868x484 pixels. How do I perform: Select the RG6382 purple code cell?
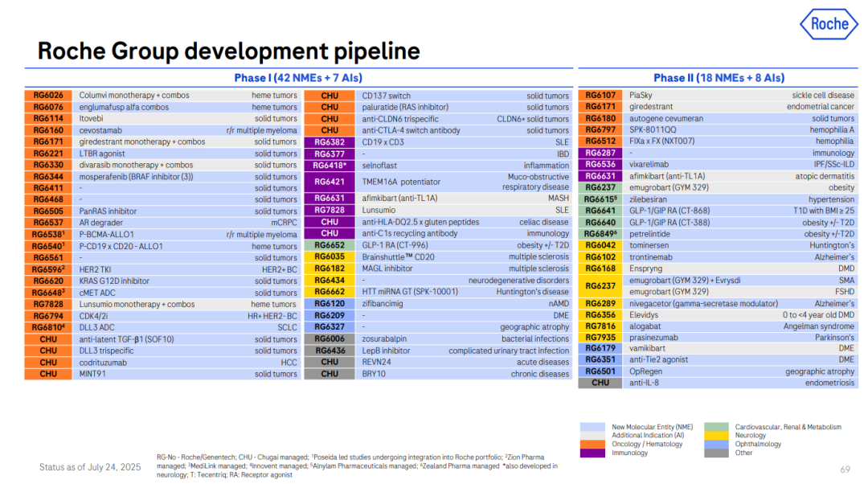point(330,142)
